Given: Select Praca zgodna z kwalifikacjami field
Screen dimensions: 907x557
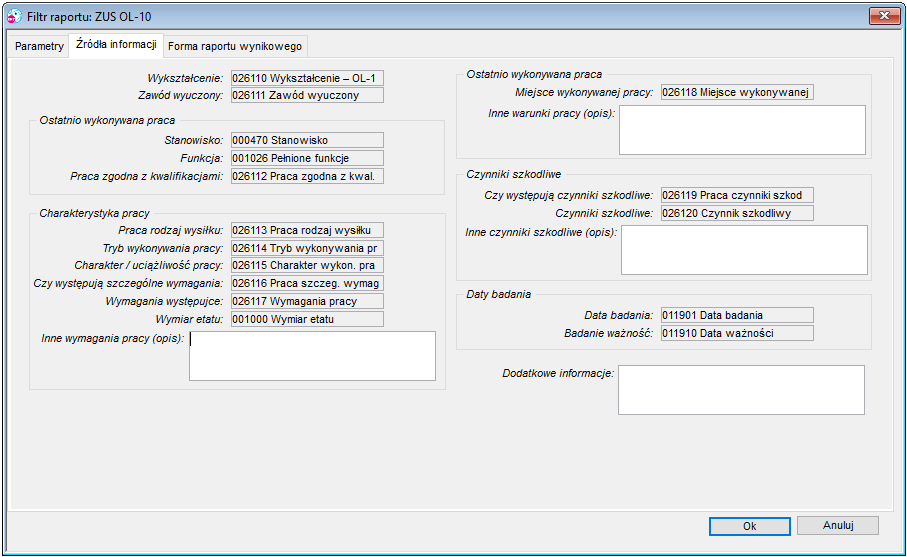Looking at the screenshot, I should pyautogui.click(x=307, y=176).
